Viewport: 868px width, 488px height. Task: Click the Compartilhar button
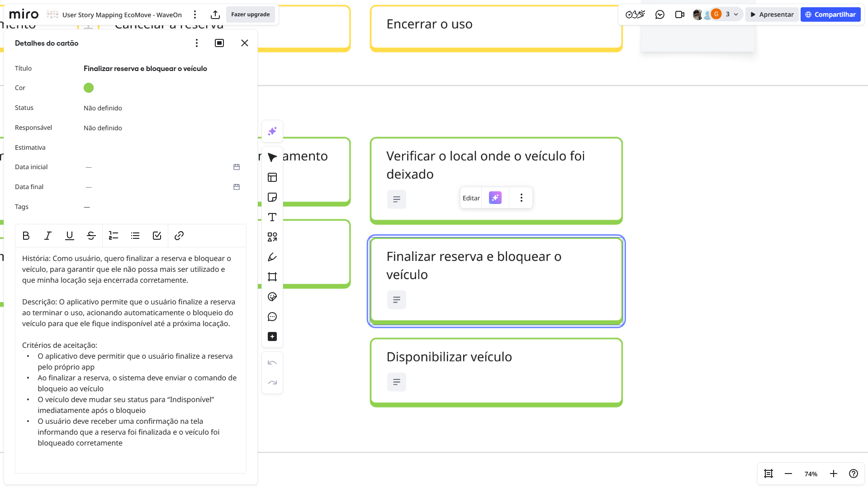(x=830, y=14)
